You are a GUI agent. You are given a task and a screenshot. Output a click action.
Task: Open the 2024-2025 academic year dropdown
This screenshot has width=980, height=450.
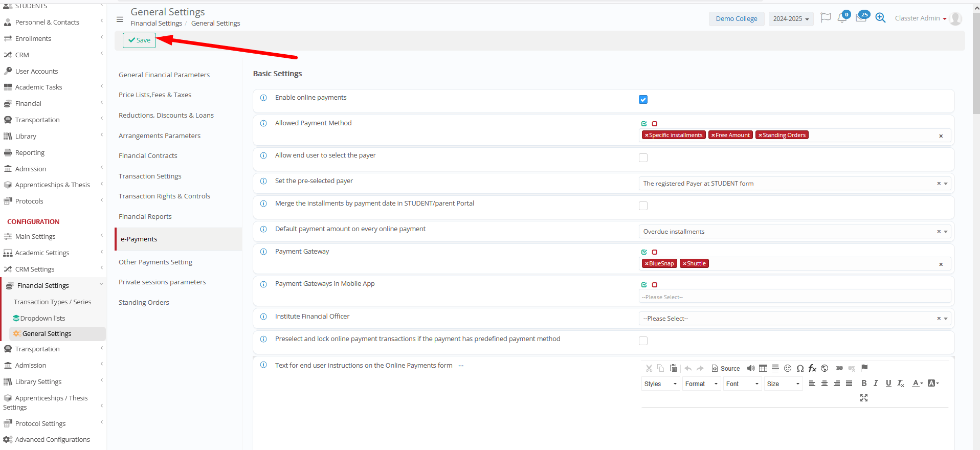pyautogui.click(x=791, y=19)
